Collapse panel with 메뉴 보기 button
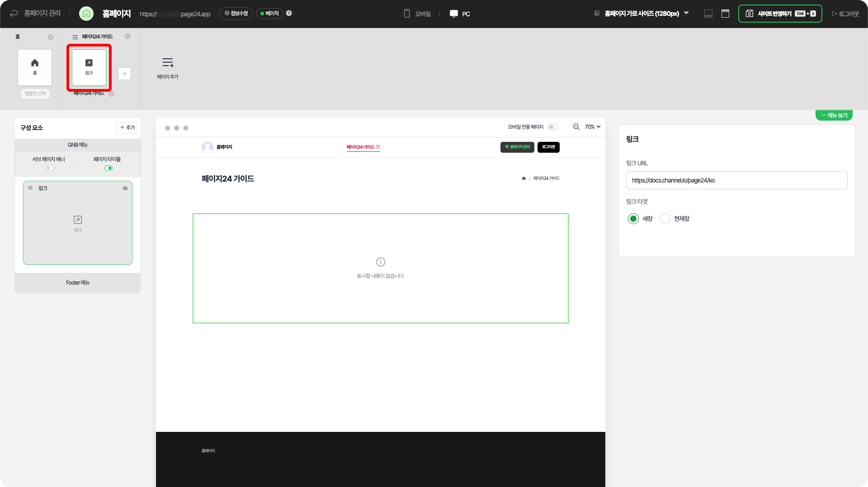This screenshot has height=487, width=868. [x=834, y=115]
